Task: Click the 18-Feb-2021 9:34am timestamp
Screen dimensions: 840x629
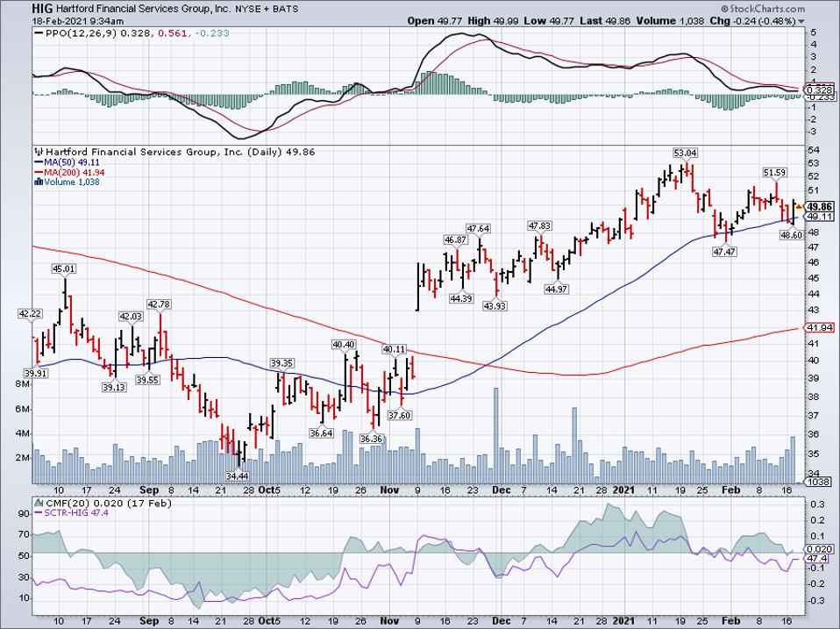Action: tap(78, 21)
